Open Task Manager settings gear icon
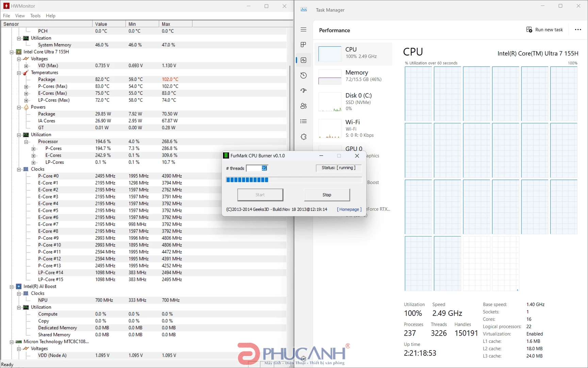This screenshot has height=368, width=588. point(304,358)
